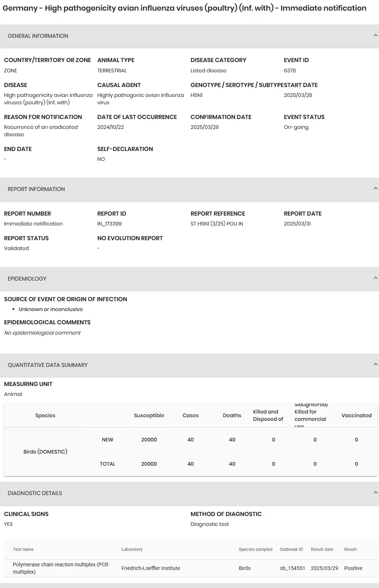The width and height of the screenshot is (379, 588).
Task: Click the Susceptible column header
Action: coord(149,415)
